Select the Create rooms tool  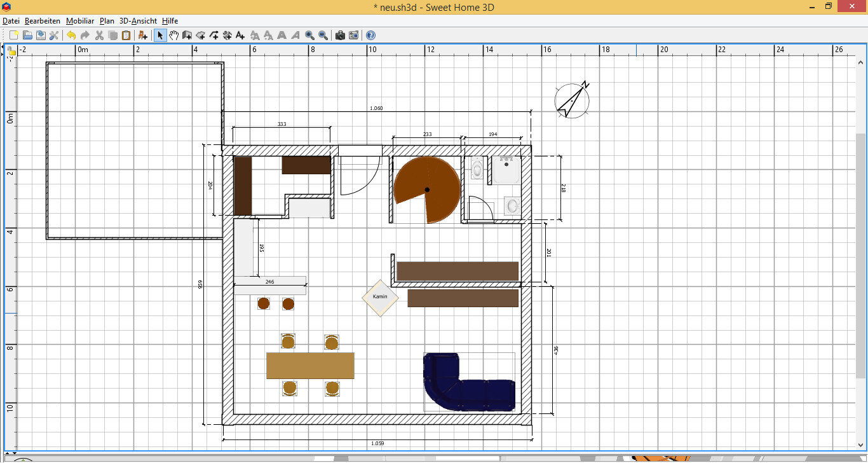[201, 36]
